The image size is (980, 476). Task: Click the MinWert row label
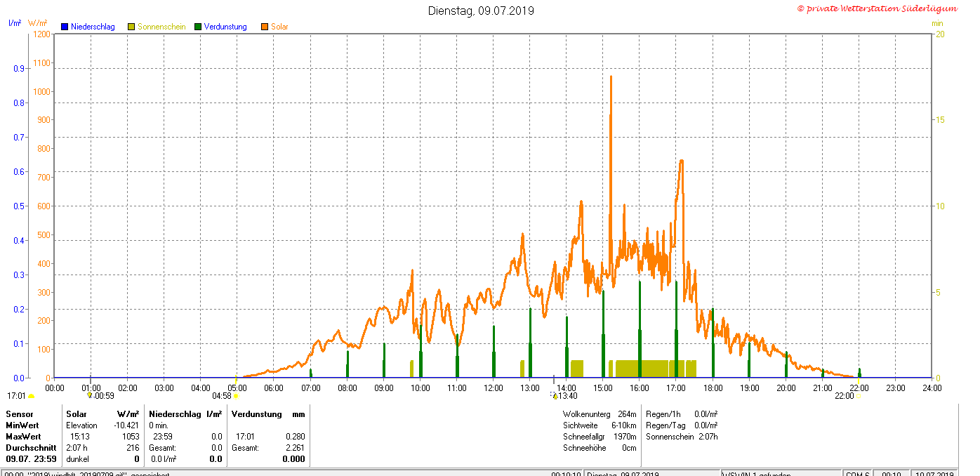[22, 425]
